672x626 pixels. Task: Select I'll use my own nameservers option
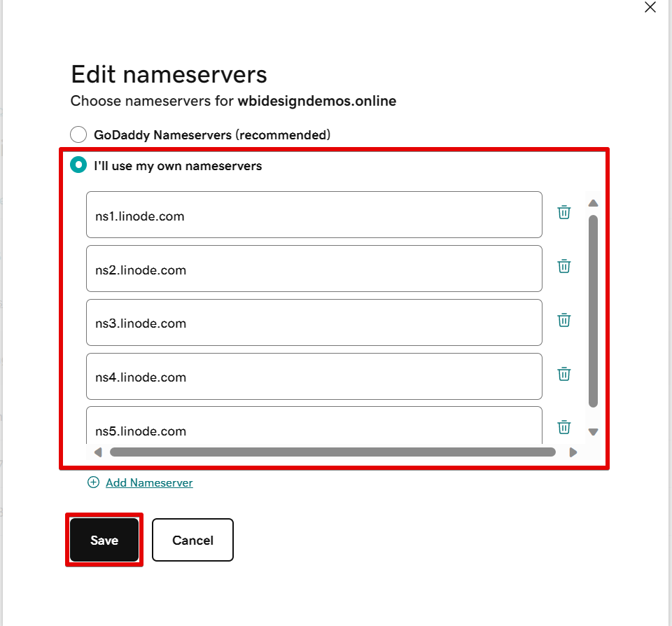coord(78,165)
